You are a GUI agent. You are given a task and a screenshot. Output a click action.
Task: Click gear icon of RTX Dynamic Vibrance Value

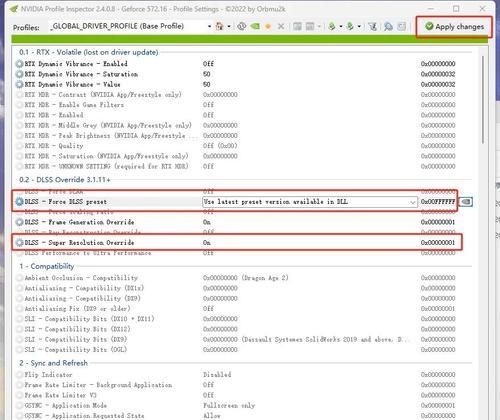tap(20, 84)
